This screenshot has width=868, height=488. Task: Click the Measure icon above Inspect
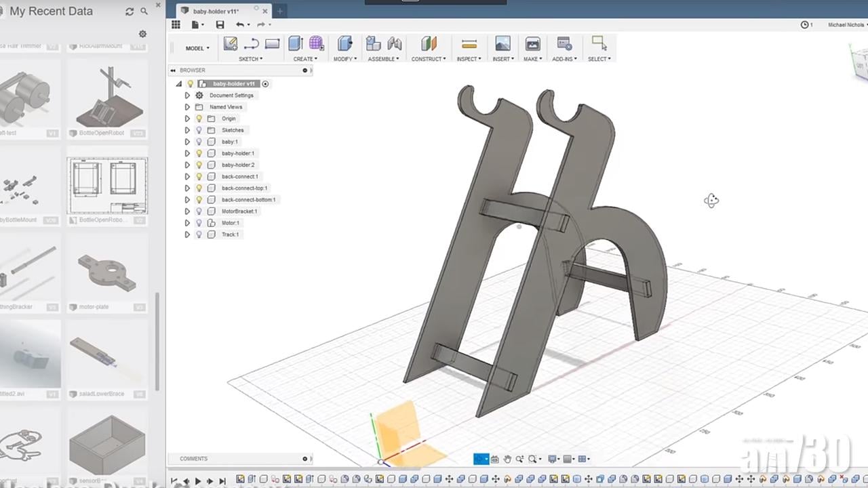pyautogui.click(x=469, y=44)
